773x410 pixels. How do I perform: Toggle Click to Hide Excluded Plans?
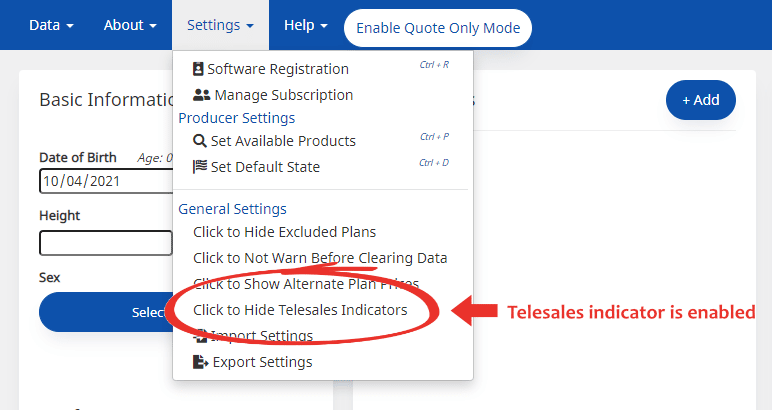[284, 232]
